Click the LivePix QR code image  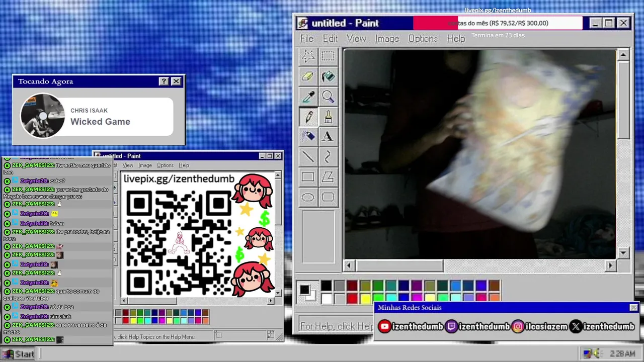coord(179,242)
